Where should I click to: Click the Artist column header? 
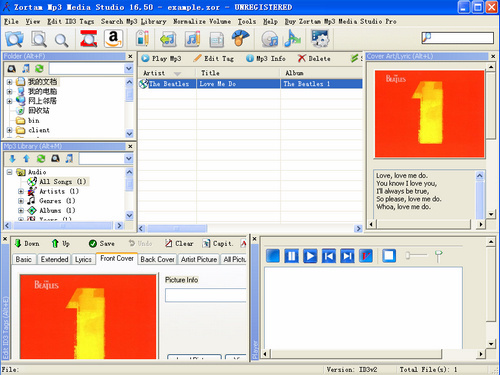coord(167,73)
